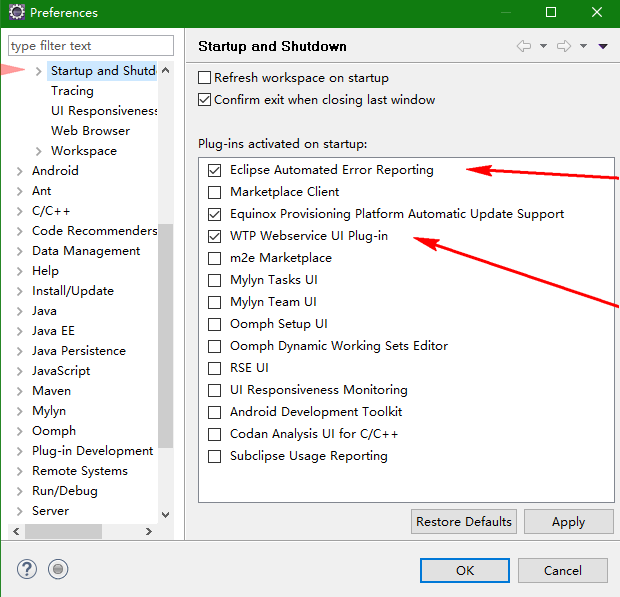Image resolution: width=620 pixels, height=597 pixels.
Task: Click the Forward navigation arrow icon
Action: click(x=563, y=46)
